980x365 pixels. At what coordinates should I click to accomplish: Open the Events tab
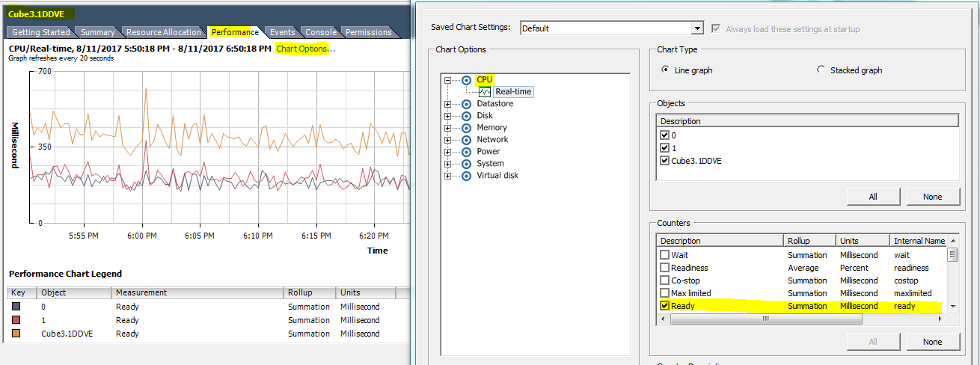click(x=282, y=32)
